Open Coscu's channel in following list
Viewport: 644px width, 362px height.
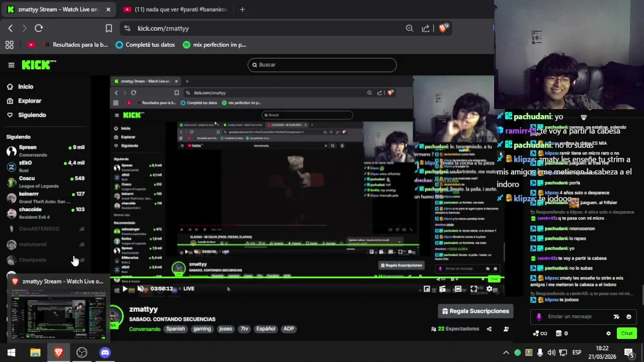click(45, 182)
